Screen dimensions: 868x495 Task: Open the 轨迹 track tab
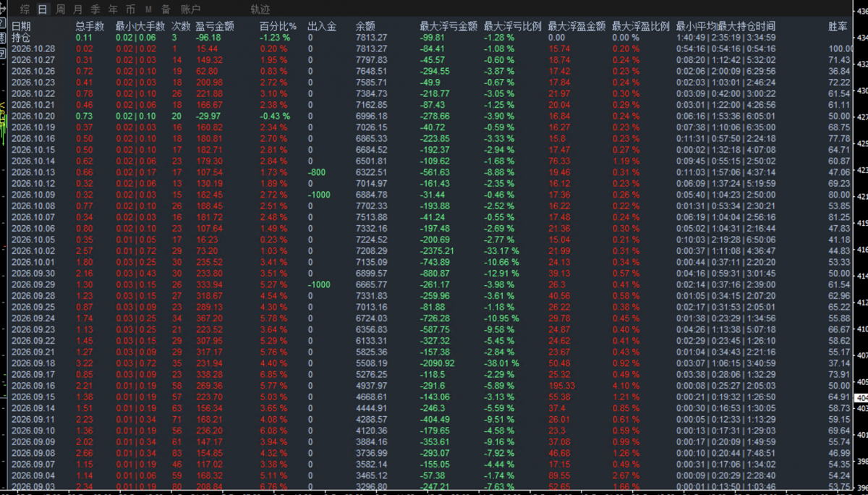point(260,9)
